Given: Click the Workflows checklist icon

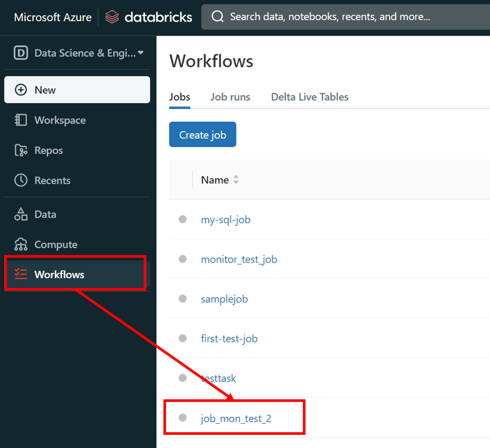Looking at the screenshot, I should (21, 274).
